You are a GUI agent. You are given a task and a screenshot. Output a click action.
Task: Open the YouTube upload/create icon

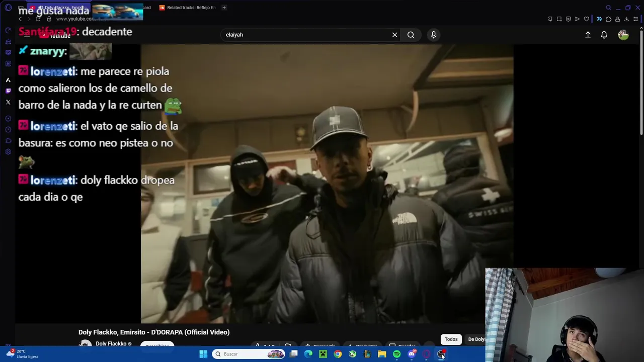click(588, 35)
